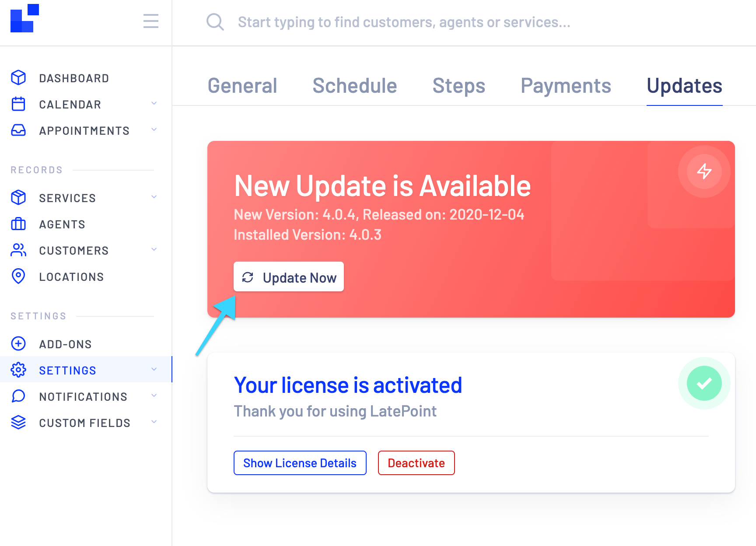Open Add-ons with the plus icon
756x546 pixels.
[x=18, y=344]
